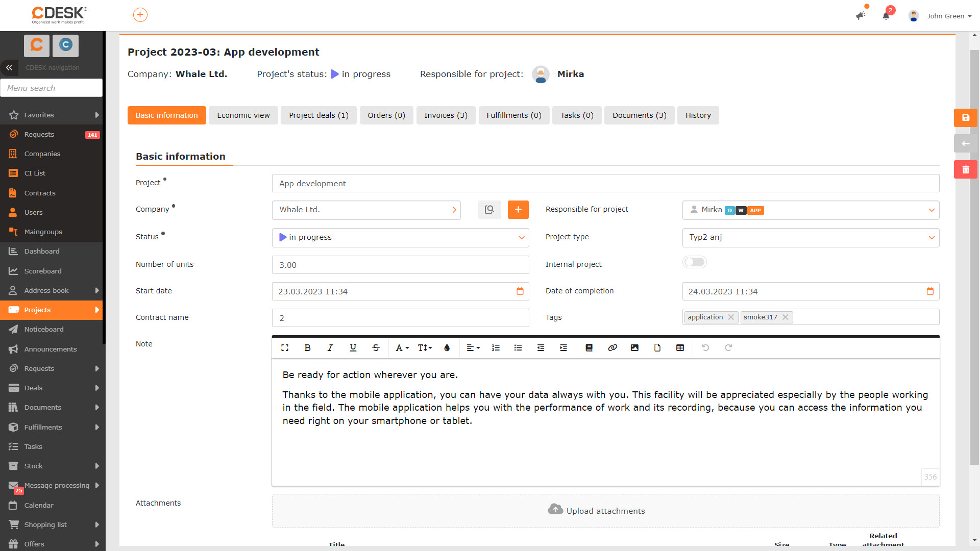
Task: Click the redo icon in note editor
Action: (x=728, y=348)
